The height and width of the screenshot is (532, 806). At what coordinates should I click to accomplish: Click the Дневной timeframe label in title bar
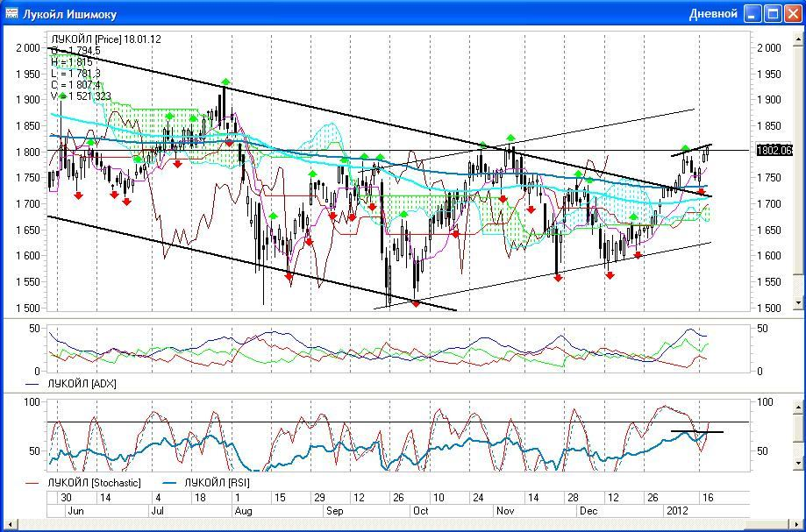click(713, 14)
